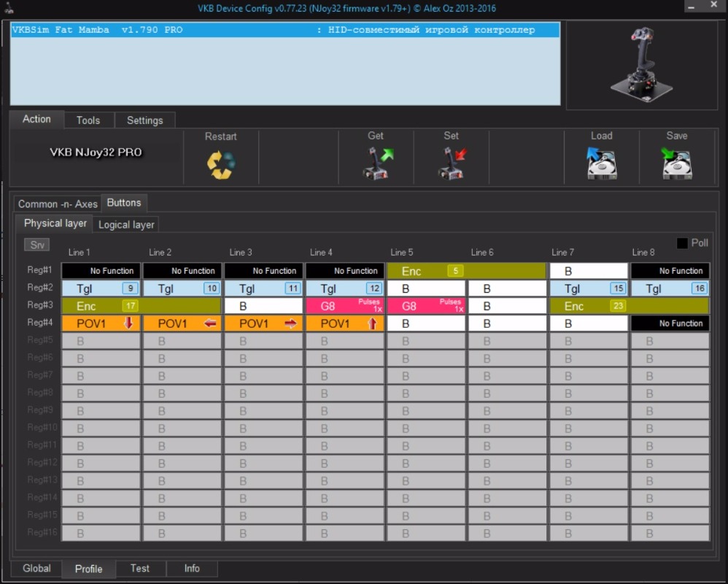This screenshot has width=728, height=584.
Task: Select the Buttons tab
Action: 124,203
